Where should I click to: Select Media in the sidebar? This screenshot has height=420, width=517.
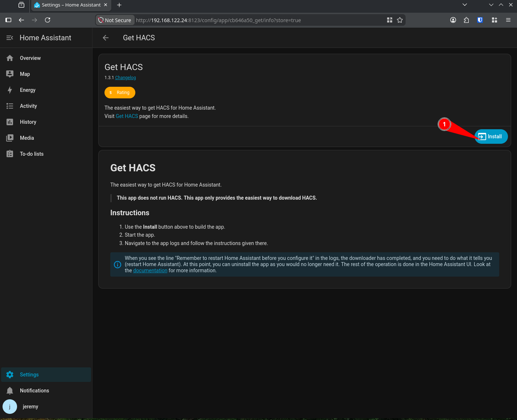coord(46,138)
